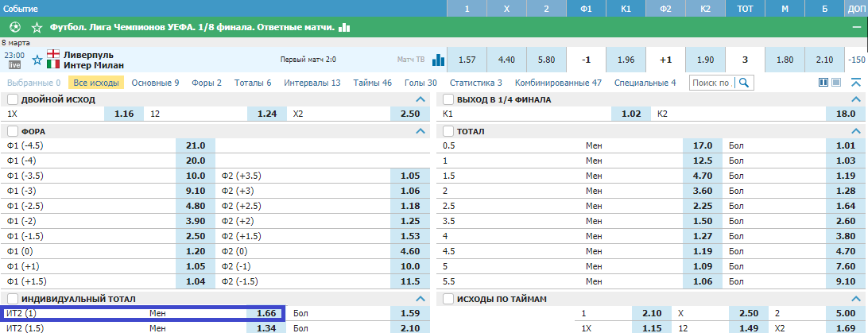
Task: Focus the Поиск search input field
Action: pyautogui.click(x=713, y=83)
